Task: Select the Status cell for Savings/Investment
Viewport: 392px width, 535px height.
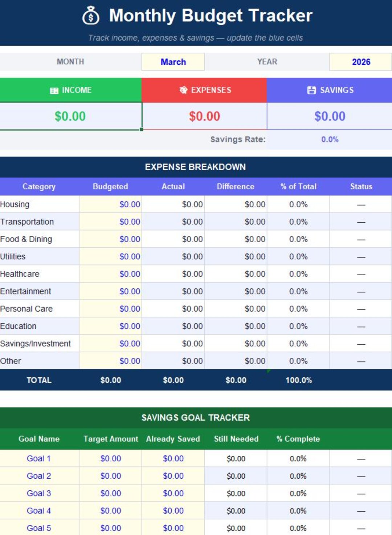Action: point(361,344)
